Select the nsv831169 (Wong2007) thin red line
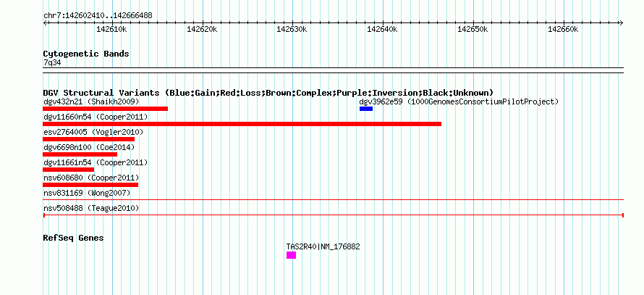 (333, 200)
